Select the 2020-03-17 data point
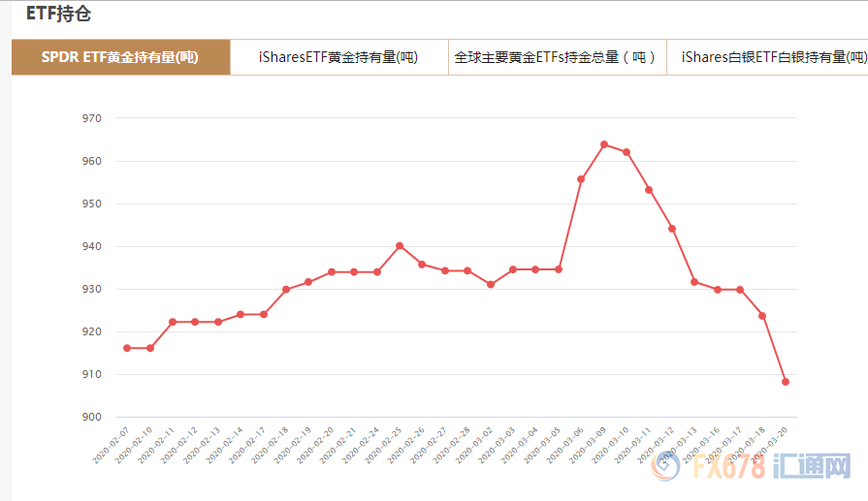The width and height of the screenshot is (868, 501). [740, 290]
